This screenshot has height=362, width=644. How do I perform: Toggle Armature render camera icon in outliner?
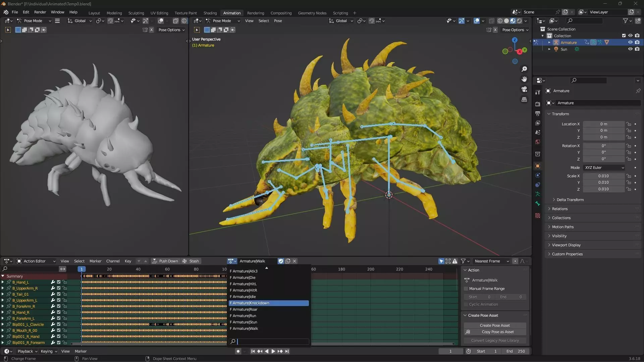(x=637, y=42)
